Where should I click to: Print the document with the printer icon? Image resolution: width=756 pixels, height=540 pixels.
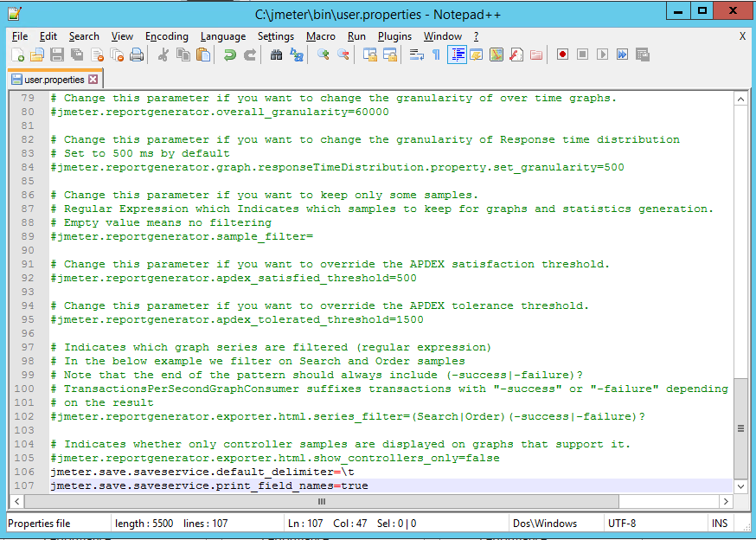click(137, 55)
